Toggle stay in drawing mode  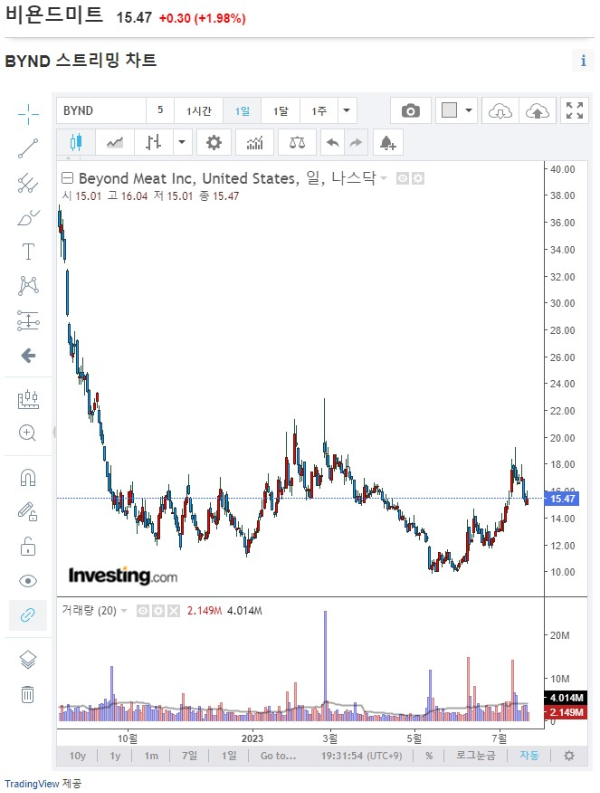coord(28,512)
